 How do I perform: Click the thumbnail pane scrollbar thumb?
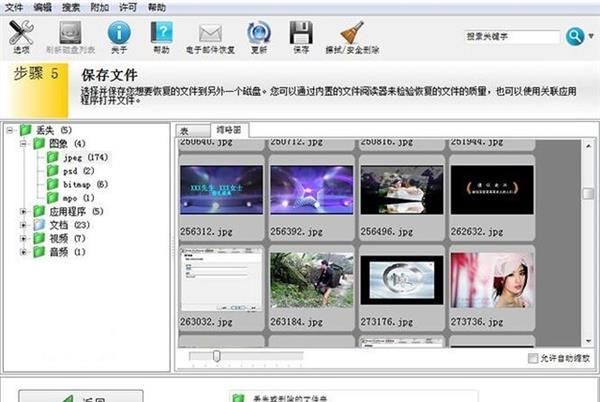click(589, 193)
